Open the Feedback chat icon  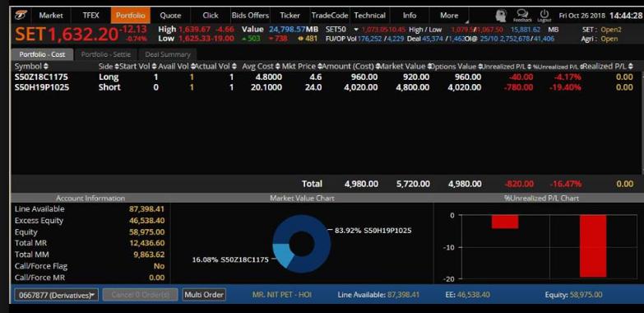coord(522,16)
